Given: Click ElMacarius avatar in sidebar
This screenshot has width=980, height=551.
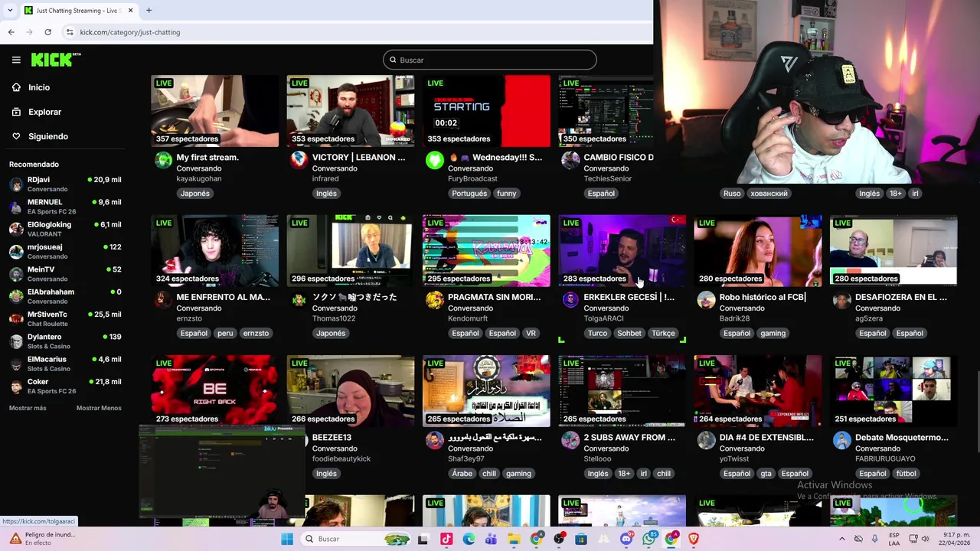Looking at the screenshot, I should pos(16,364).
